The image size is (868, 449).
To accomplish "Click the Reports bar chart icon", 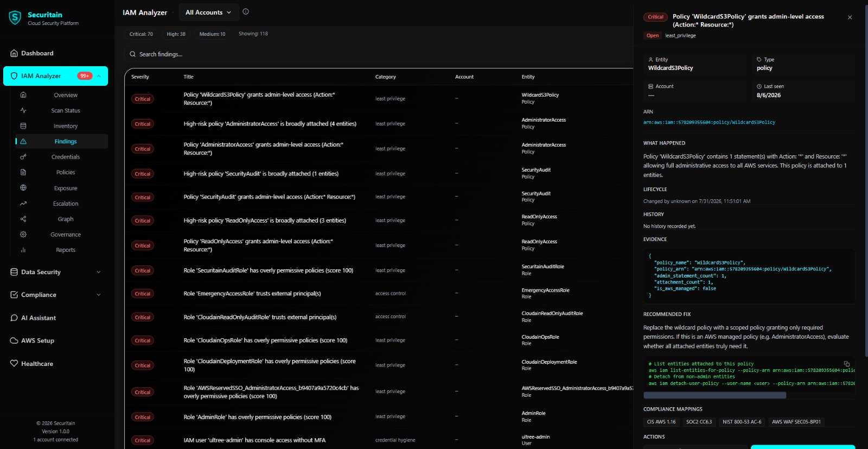I will point(23,250).
